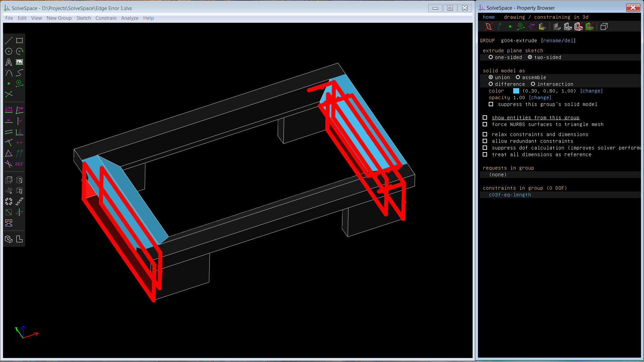
Task: Toggle shaded view cube icon
Action: tap(604, 26)
